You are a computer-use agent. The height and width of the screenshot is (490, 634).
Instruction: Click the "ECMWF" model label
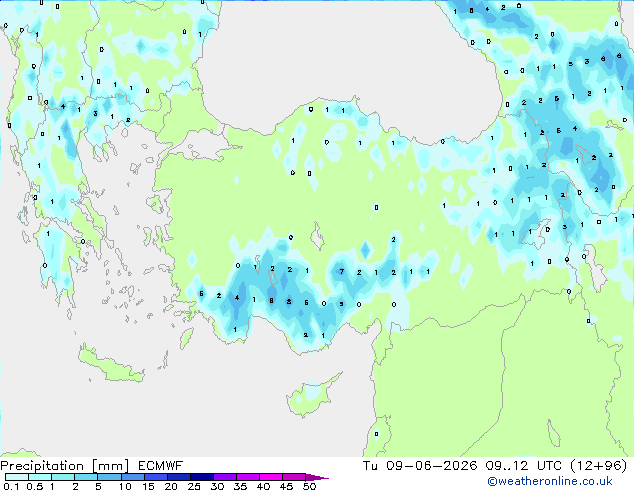pos(161,466)
